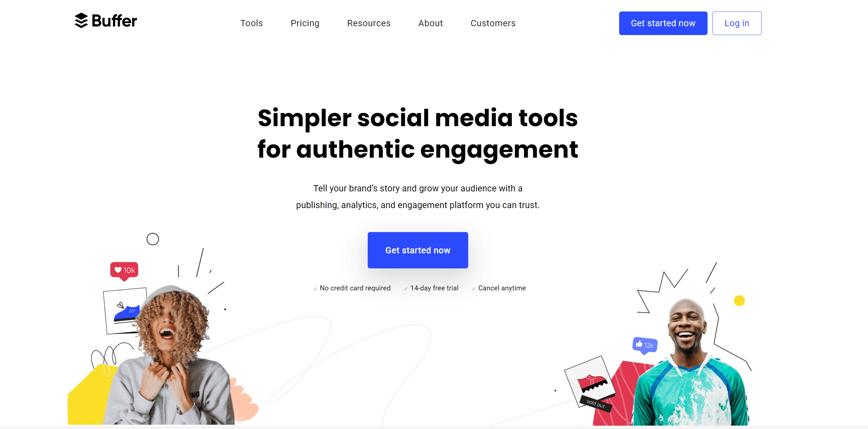Viewport: 868px width, 429px height.
Task: Select the Customers tab in navigation
Action: point(493,23)
